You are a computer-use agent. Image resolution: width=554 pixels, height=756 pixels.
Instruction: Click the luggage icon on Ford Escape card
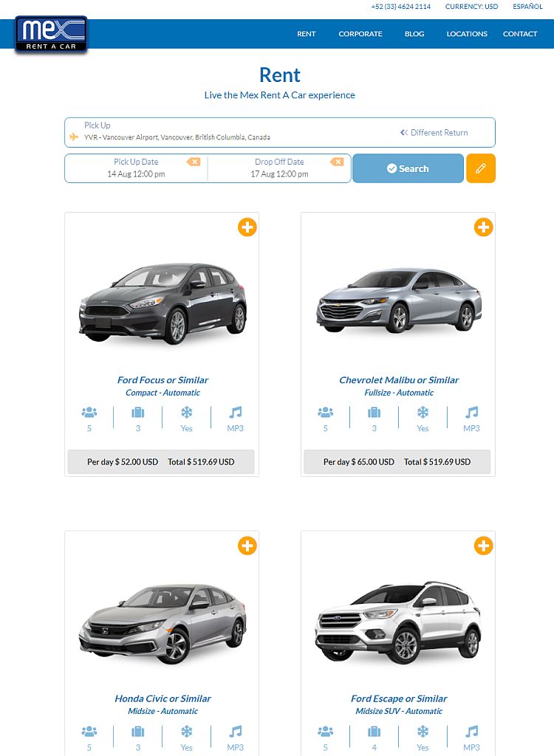pyautogui.click(x=374, y=732)
